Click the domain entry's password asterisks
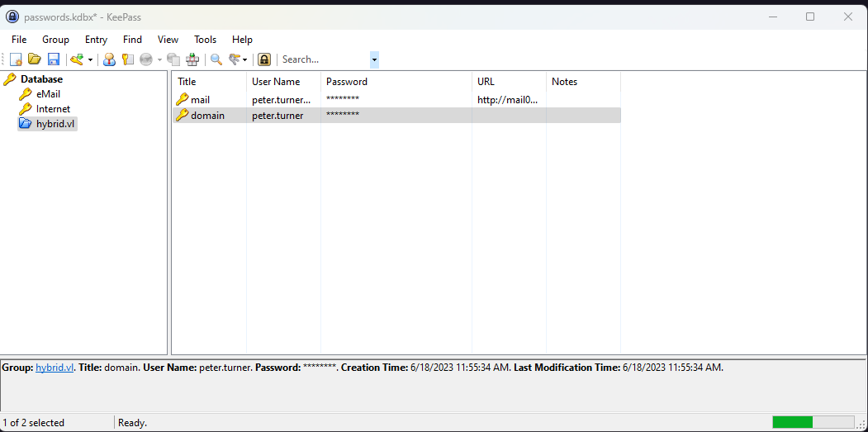Image resolution: width=868 pixels, height=432 pixels. click(343, 115)
